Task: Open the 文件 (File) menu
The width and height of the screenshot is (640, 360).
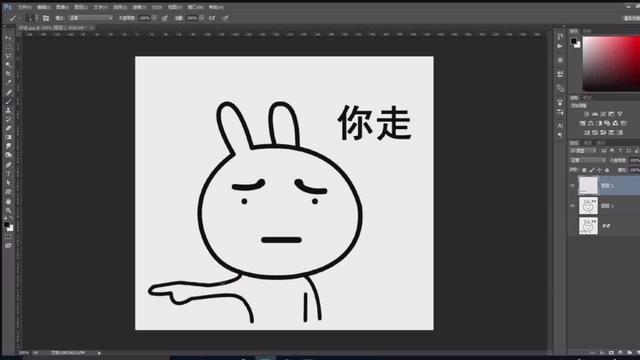Action: point(25,7)
